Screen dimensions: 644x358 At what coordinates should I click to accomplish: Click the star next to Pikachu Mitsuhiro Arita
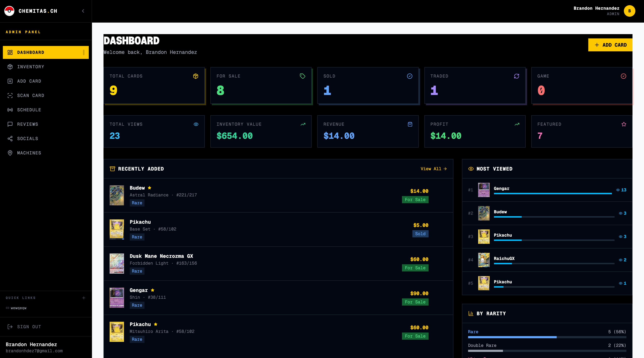(x=155, y=324)
